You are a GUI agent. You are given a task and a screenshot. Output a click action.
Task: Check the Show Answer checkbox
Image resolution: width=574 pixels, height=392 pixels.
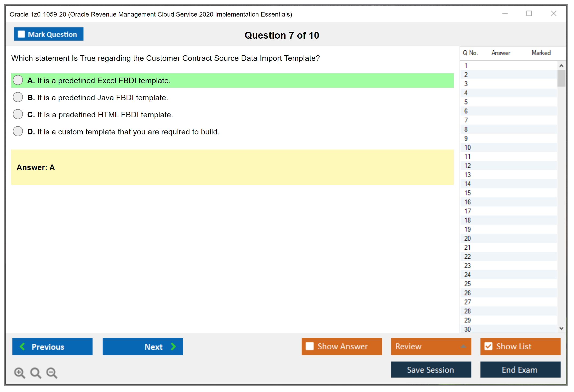click(309, 346)
